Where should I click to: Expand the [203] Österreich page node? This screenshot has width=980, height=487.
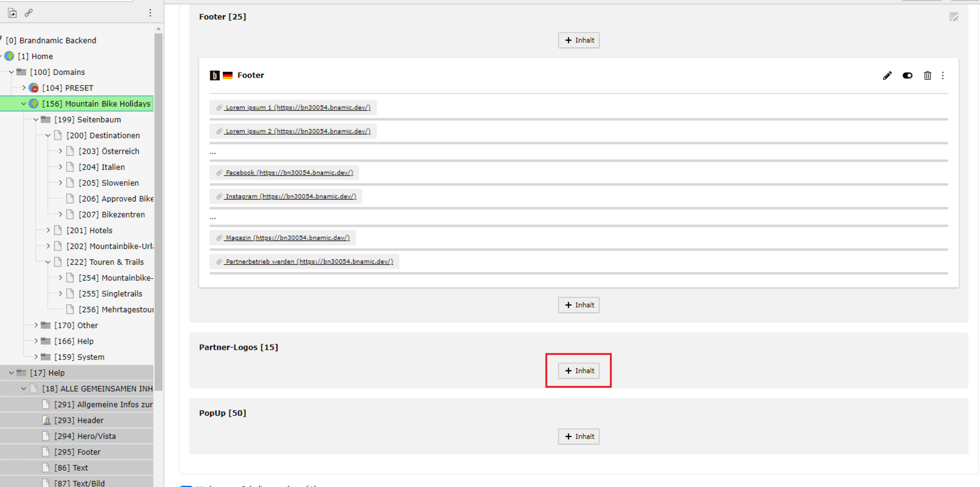click(x=60, y=151)
